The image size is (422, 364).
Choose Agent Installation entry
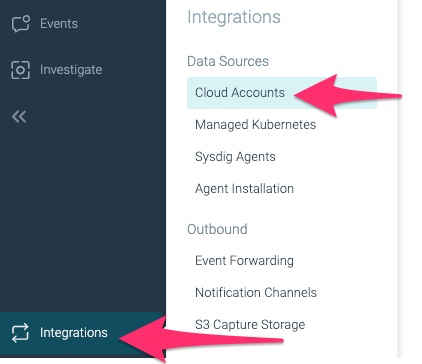click(244, 189)
